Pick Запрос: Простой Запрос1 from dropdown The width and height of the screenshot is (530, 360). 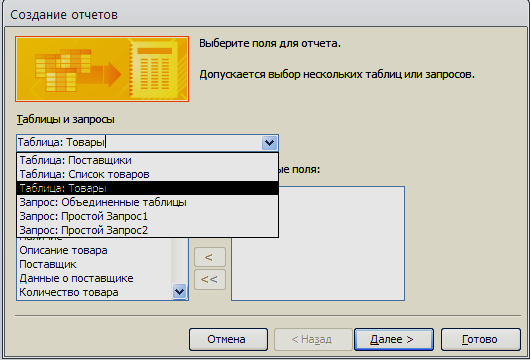click(x=147, y=216)
